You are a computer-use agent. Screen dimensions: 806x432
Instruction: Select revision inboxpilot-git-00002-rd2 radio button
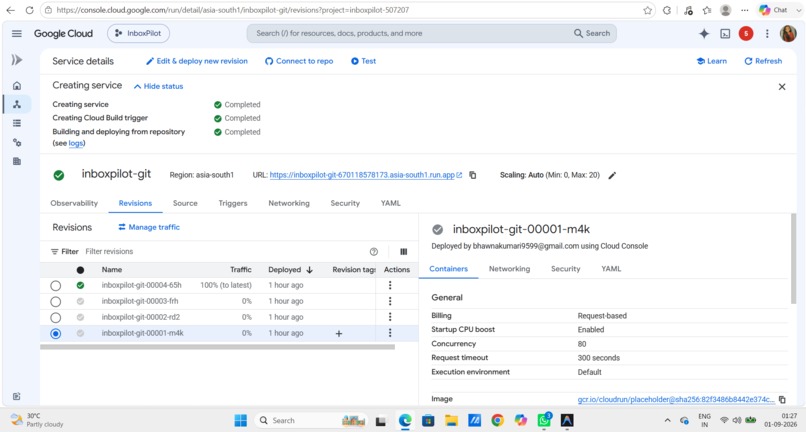pos(56,317)
